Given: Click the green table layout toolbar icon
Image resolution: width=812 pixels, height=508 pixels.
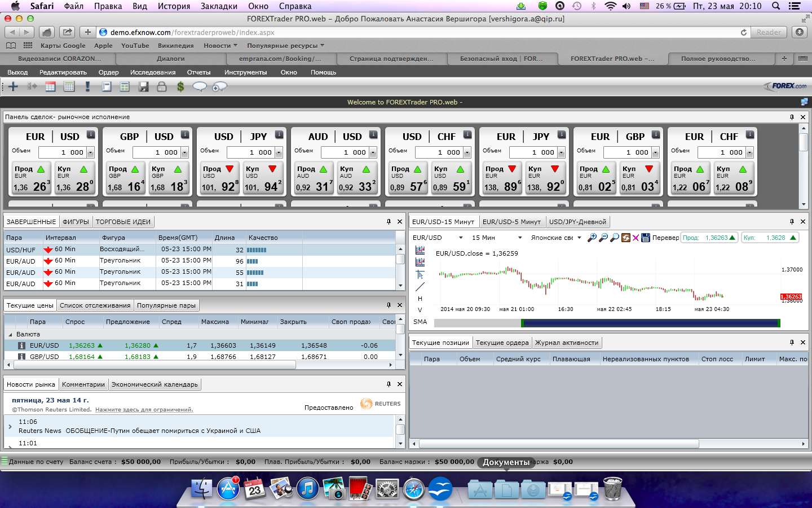Looking at the screenshot, I should pos(125,86).
